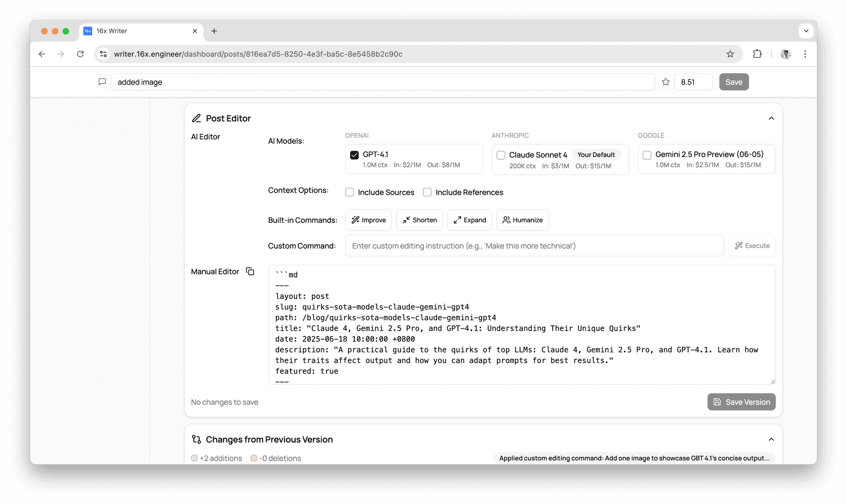847x504 pixels.
Task: Click the Post Editor pencil icon
Action: point(196,118)
